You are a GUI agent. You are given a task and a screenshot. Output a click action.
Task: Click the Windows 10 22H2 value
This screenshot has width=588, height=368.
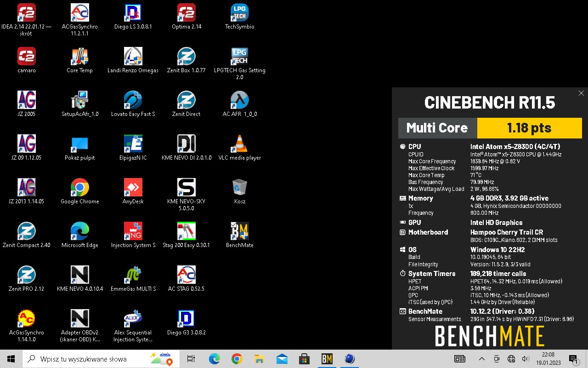point(498,250)
